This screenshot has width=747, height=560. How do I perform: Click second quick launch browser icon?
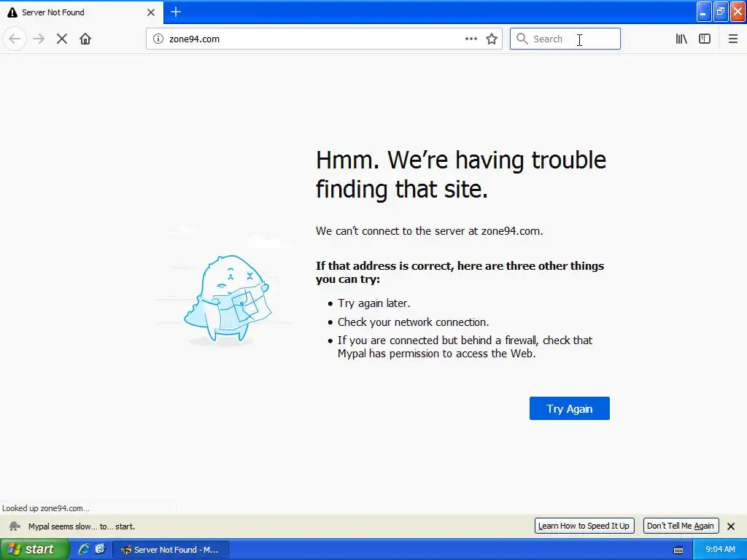(x=100, y=549)
